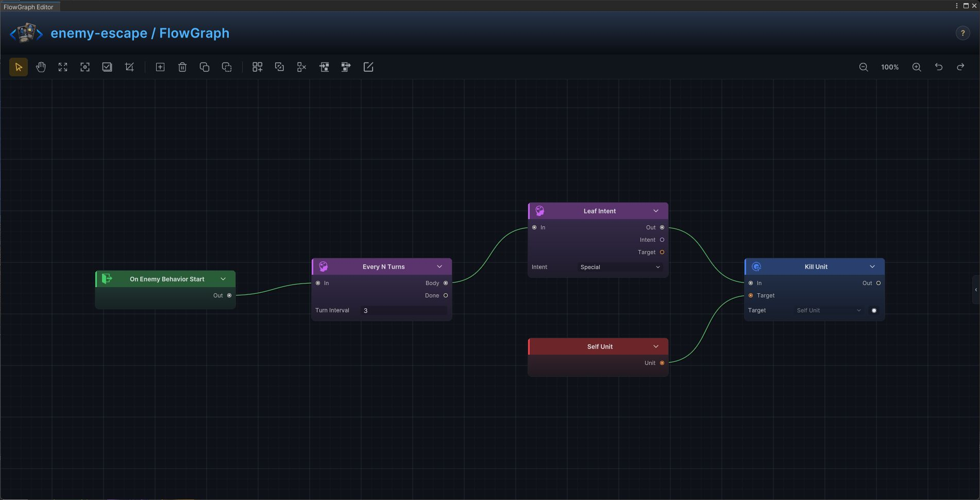Select the Self Unit node title
The height and width of the screenshot is (500, 980).
click(x=600, y=346)
